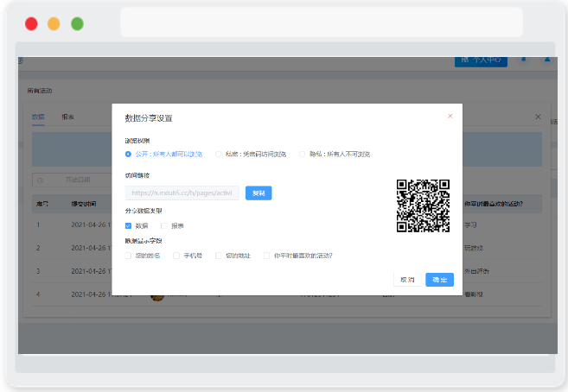Check the 您的地址 masking checkbox
Viewport: 568px width, 392px height.
coord(218,256)
